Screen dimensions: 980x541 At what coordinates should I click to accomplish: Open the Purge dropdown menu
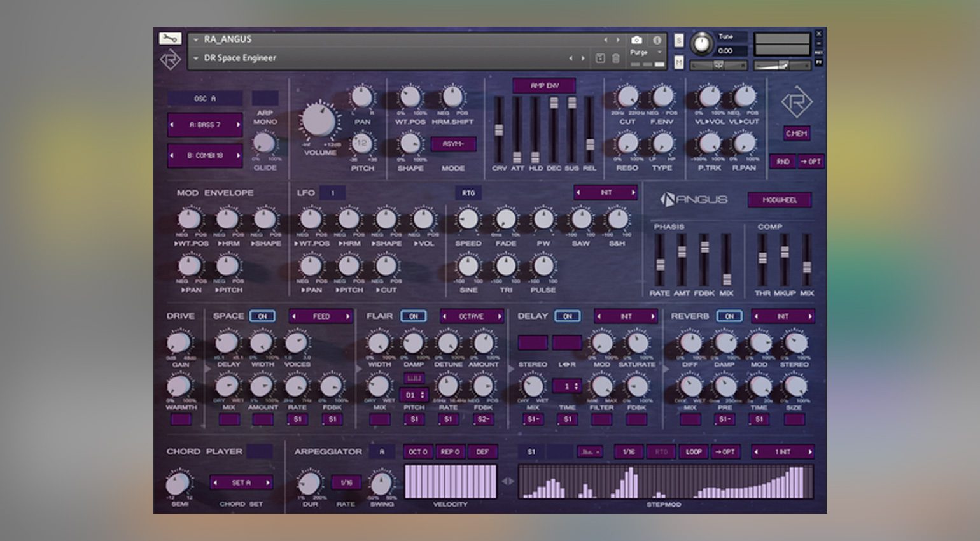pos(645,52)
